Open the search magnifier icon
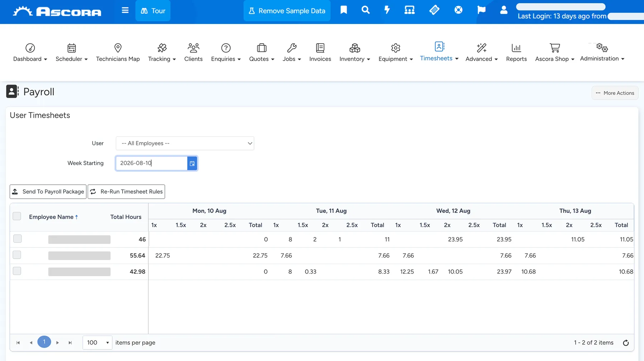 [x=365, y=10]
